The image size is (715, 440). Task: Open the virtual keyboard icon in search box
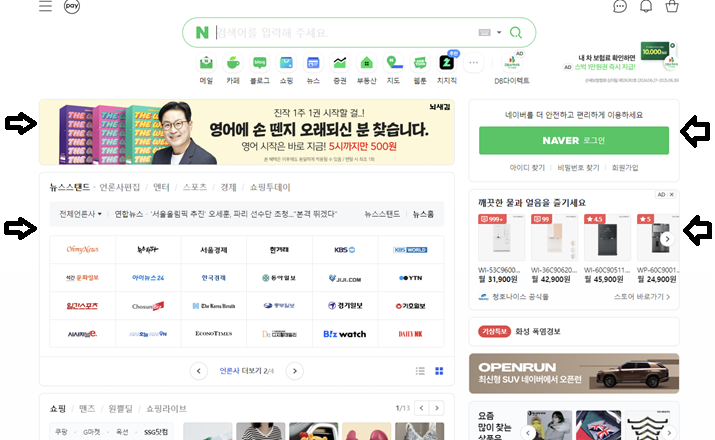484,32
